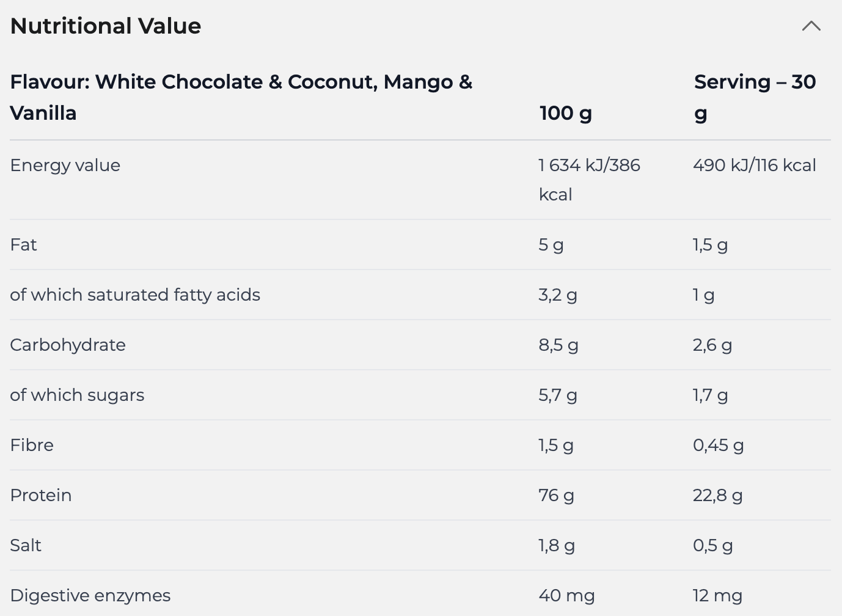Click the Fibre row label

pyautogui.click(x=32, y=445)
